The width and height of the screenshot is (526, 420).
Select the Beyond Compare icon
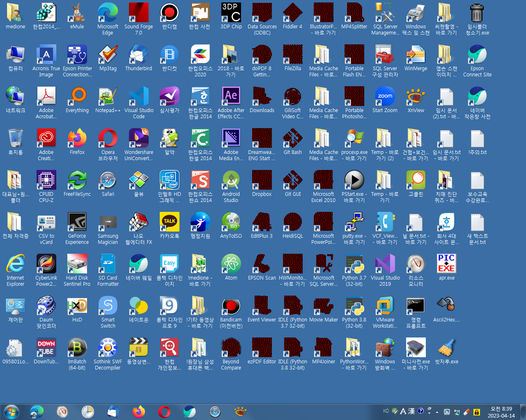point(231,354)
